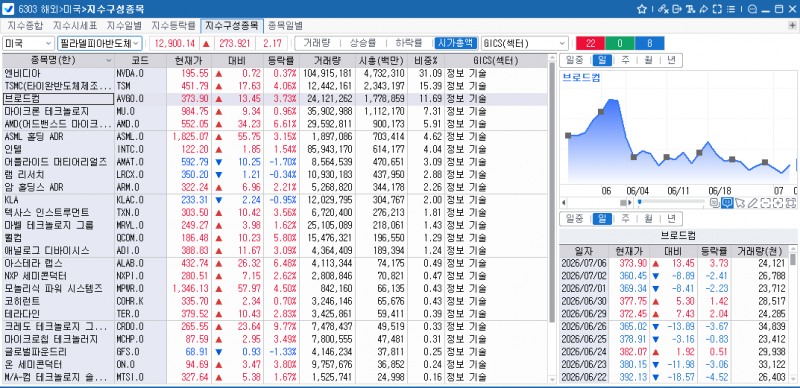Screen dimensions: 800x388
Task: Click the chart fit-to-full view icon
Action: click(791, 203)
